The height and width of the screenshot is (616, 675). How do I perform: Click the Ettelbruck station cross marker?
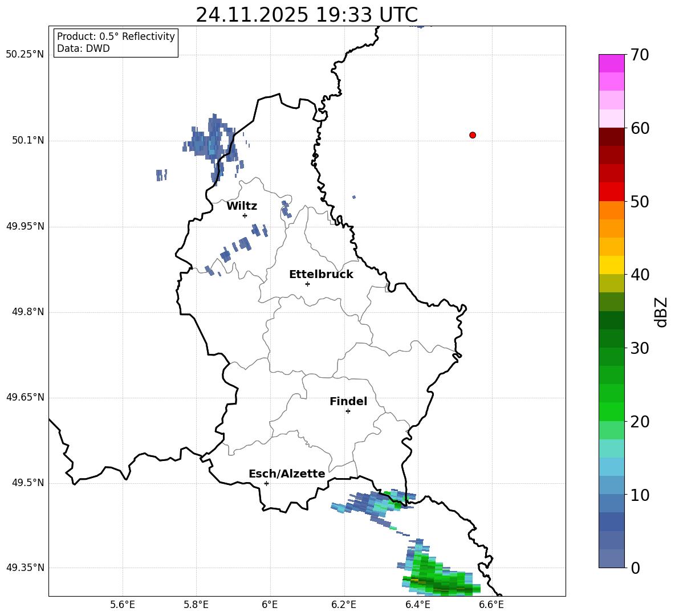307,284
